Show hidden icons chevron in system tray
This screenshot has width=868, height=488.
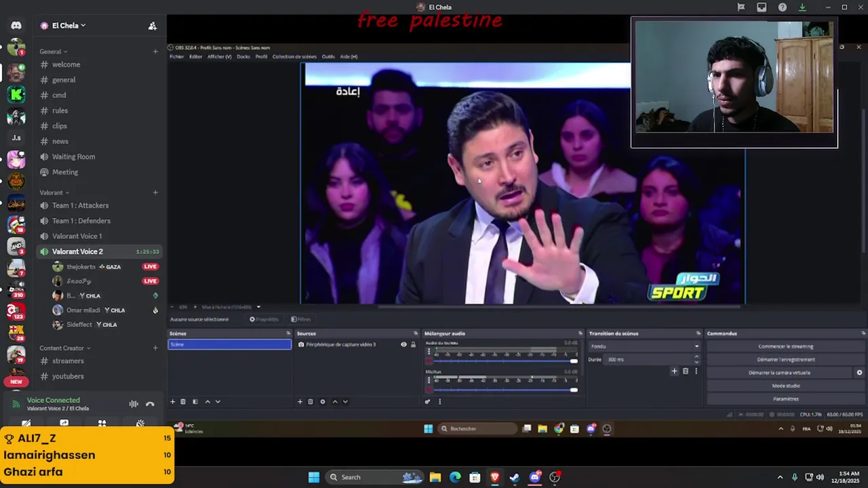(780, 477)
